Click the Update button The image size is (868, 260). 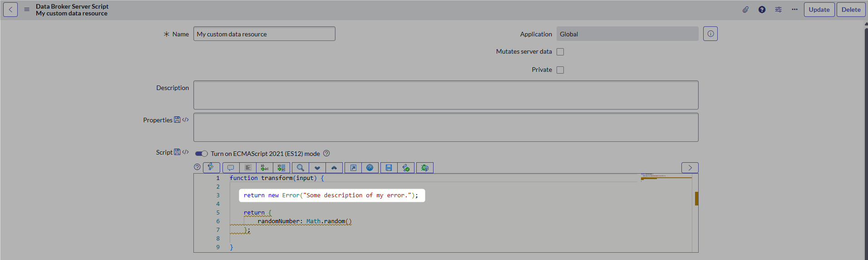[819, 10]
